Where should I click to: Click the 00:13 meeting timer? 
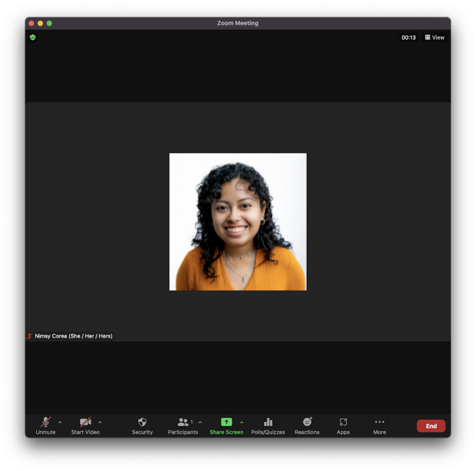409,37
